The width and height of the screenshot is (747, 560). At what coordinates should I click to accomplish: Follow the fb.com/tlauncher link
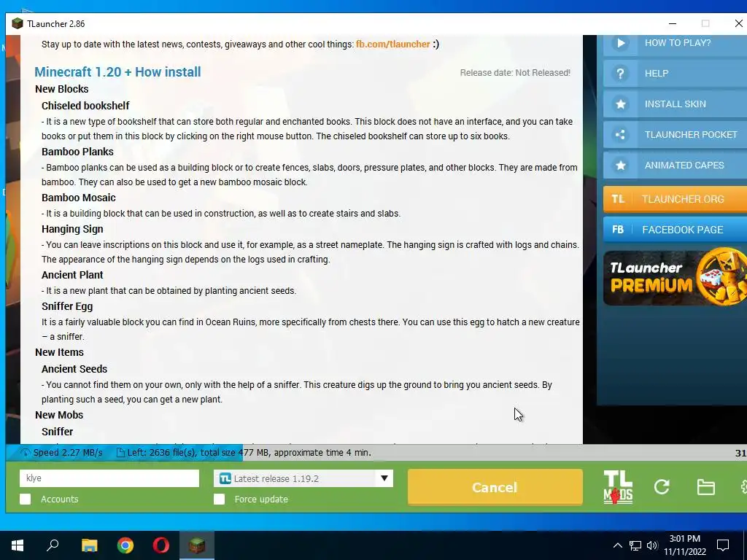coord(393,44)
